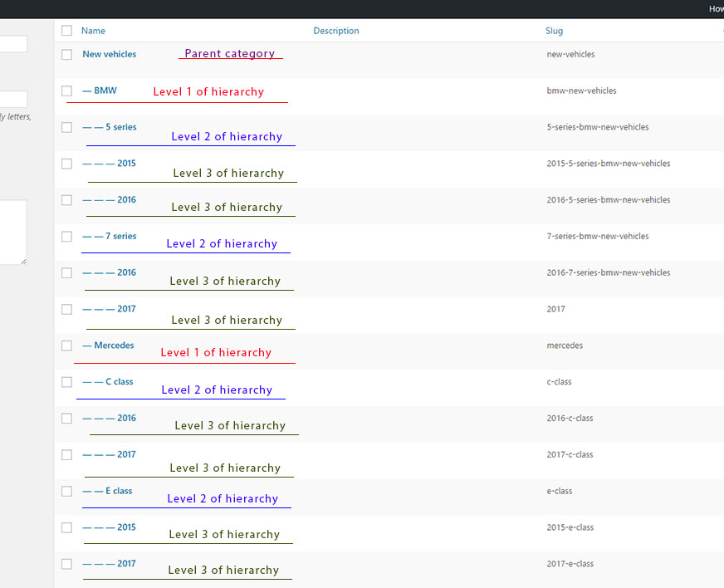
Task: Open the 2015 category under 5 series
Action: pyautogui.click(x=110, y=163)
